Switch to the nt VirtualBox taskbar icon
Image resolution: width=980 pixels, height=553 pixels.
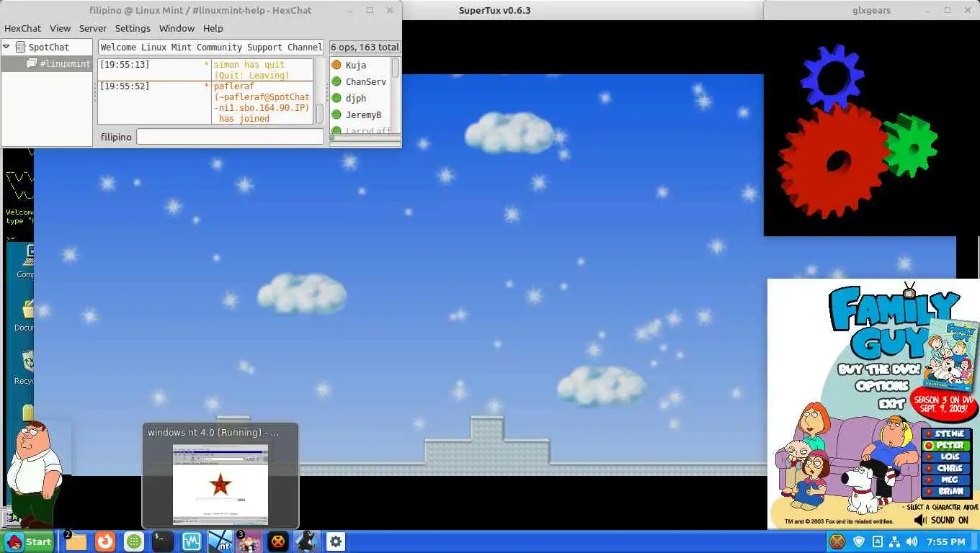click(220, 541)
